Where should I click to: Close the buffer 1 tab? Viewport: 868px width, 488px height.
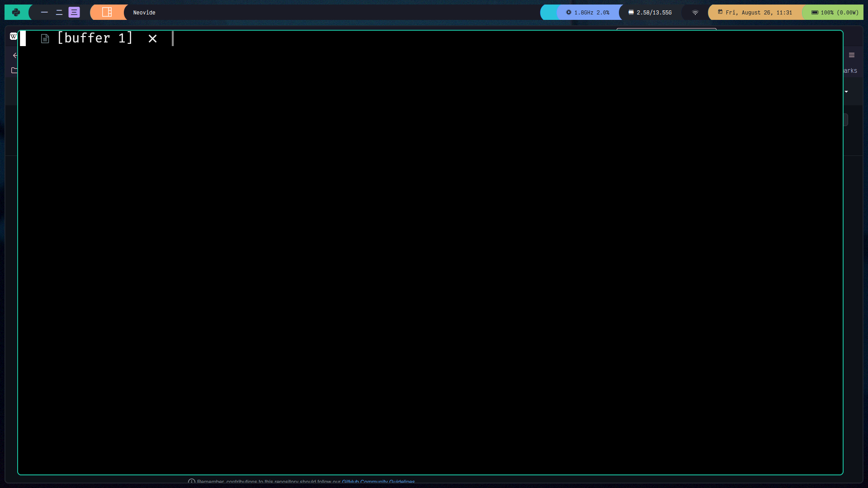click(x=152, y=38)
